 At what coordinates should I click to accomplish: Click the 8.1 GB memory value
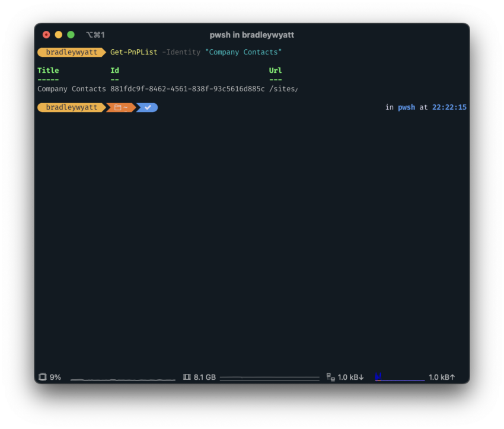click(205, 377)
